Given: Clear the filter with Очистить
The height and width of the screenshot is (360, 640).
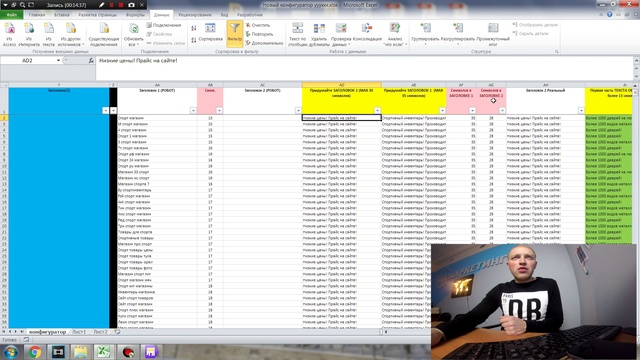Looking at the screenshot, I should point(258,25).
